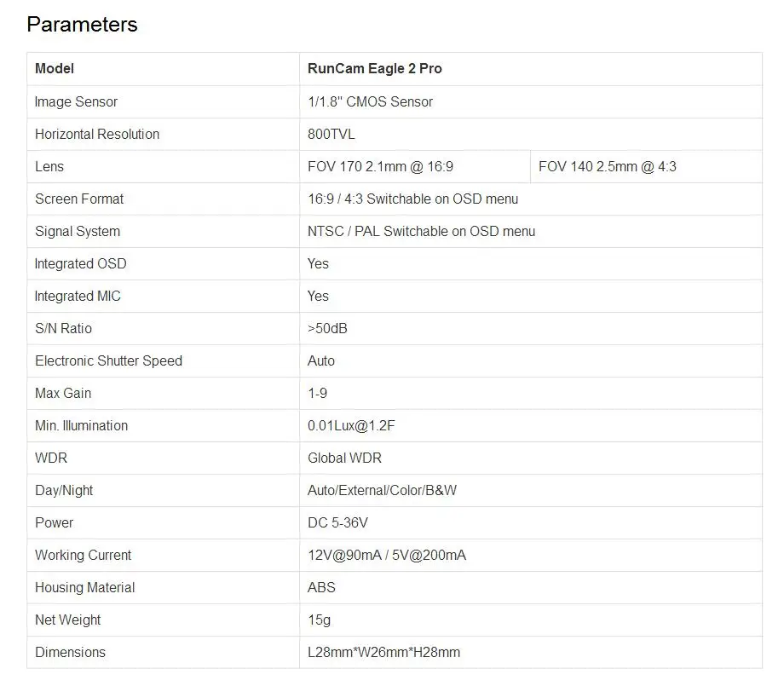This screenshot has height=686, width=784.
Task: Select the >50dB value cell
Action: pyautogui.click(x=327, y=328)
